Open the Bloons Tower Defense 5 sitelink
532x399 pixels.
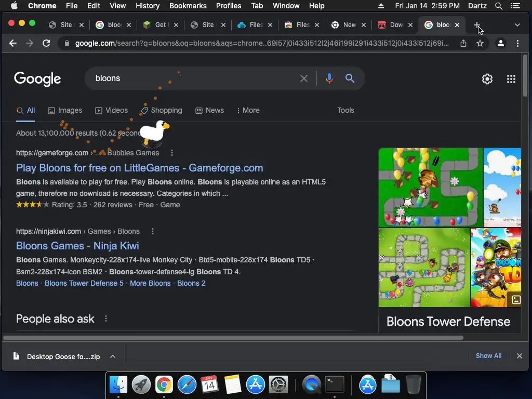coord(84,283)
